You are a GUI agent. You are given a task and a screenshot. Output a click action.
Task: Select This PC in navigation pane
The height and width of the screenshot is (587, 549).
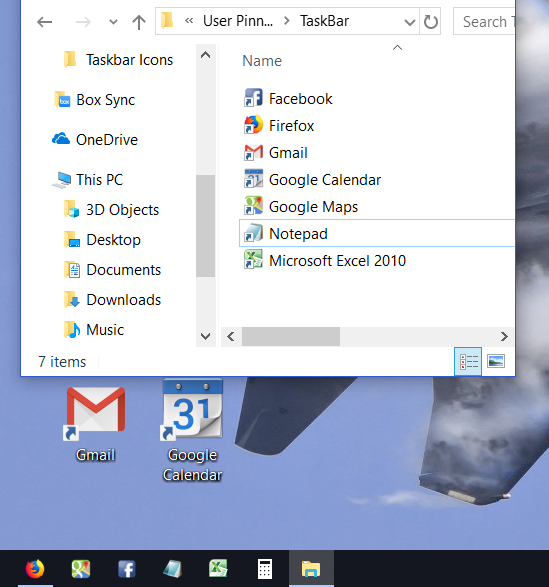click(88, 180)
